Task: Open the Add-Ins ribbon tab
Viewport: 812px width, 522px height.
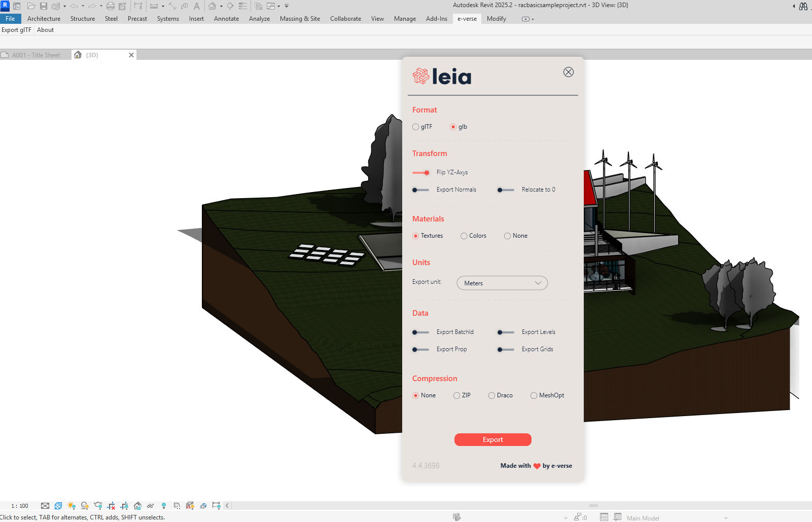Action: [x=437, y=19]
